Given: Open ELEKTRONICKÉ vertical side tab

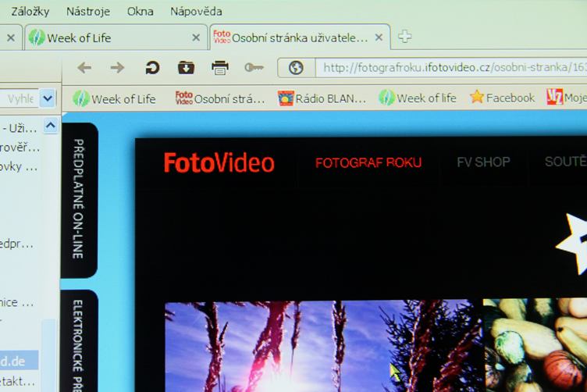Looking at the screenshot, I should [78, 340].
